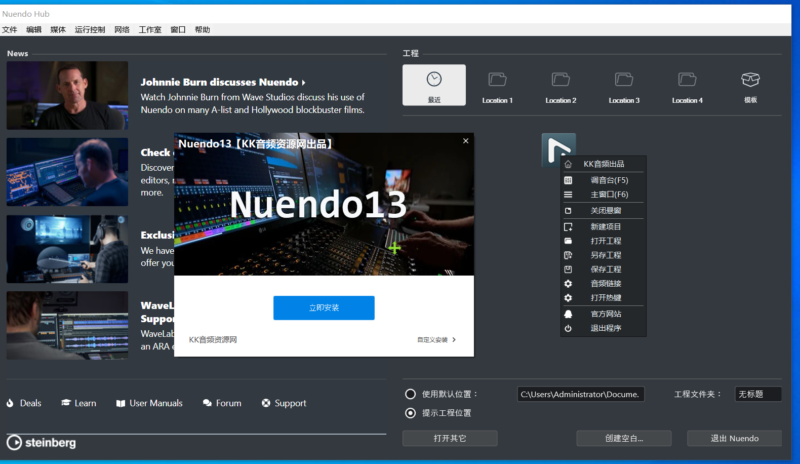This screenshot has height=464, width=800.
Task: Select the 最近 recent projects clock icon
Action: pyautogui.click(x=434, y=80)
